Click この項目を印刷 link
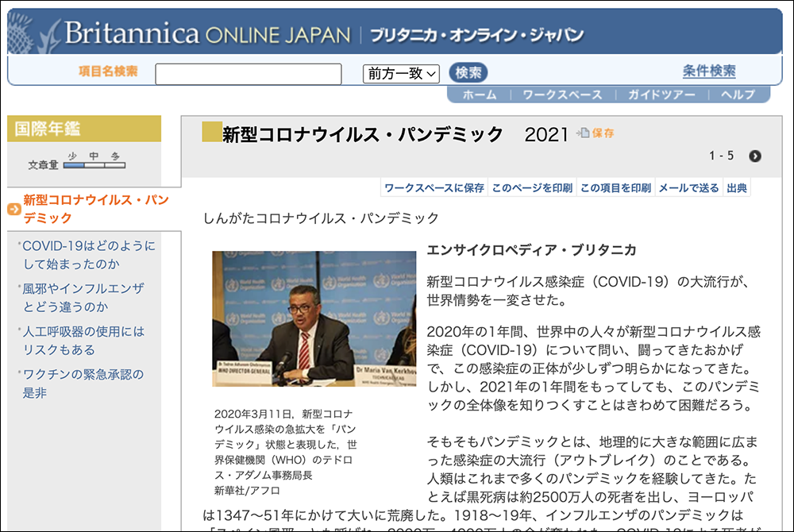Image resolution: width=794 pixels, height=532 pixels. pos(615,188)
